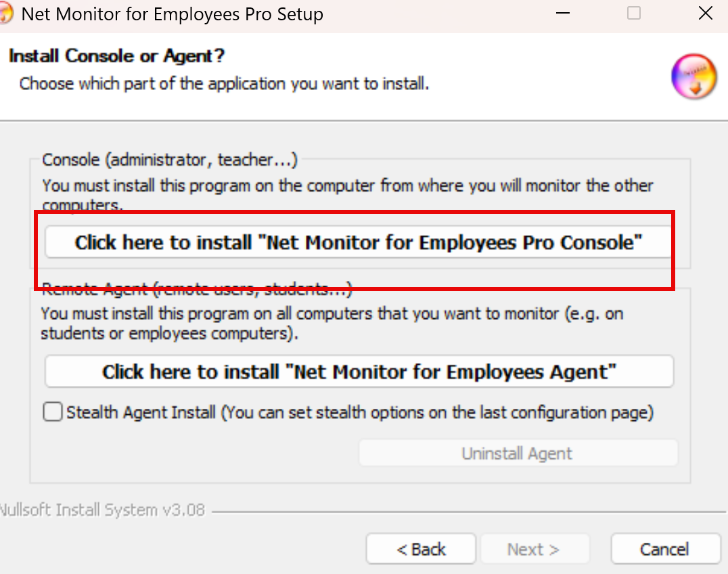This screenshot has width=728, height=574.
Task: Click the colorful installer logo in header
Action: 693,76
